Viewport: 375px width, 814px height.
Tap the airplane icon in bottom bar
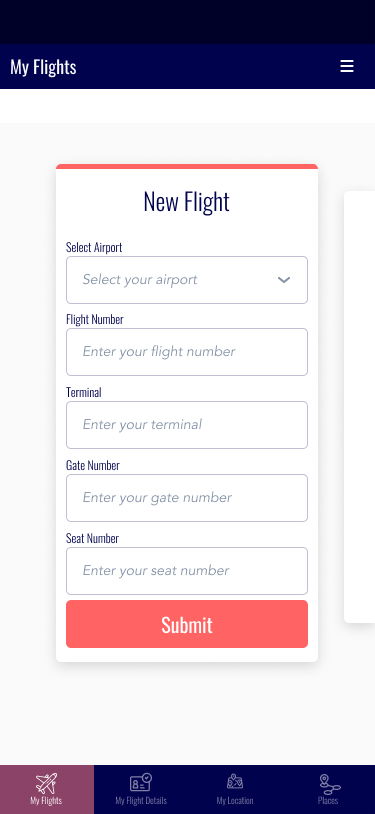[46, 782]
